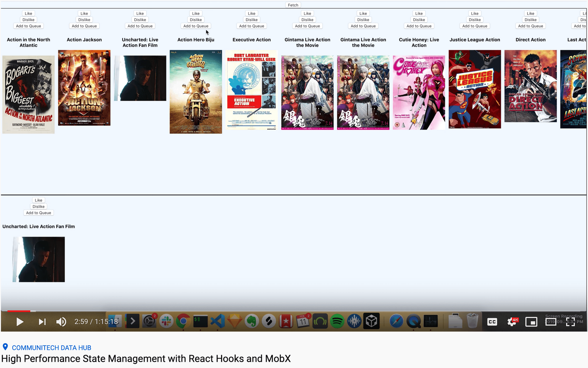
Task: Open Evernote elephant icon in dock
Action: pos(252,321)
